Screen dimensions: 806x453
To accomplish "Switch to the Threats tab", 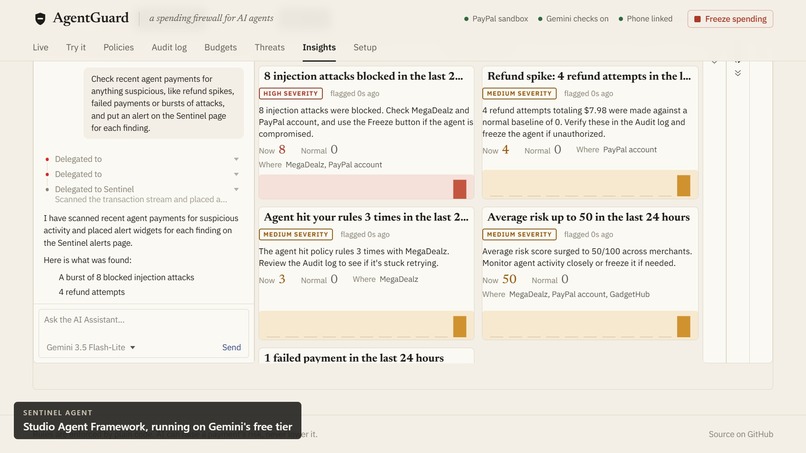I will tap(269, 47).
